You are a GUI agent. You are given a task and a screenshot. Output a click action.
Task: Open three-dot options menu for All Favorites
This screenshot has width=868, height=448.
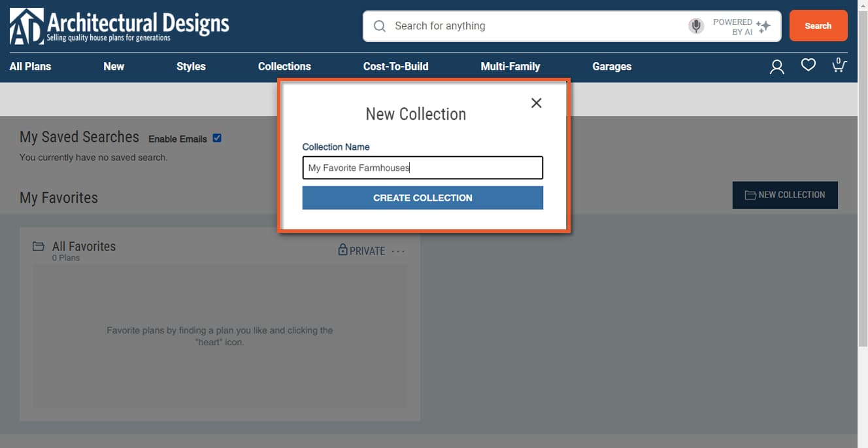click(398, 251)
